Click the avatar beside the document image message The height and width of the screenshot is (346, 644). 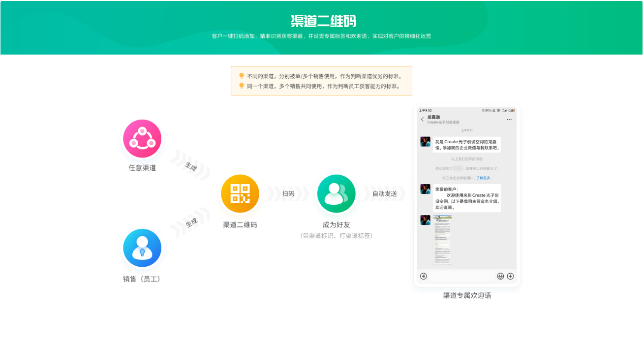click(426, 220)
